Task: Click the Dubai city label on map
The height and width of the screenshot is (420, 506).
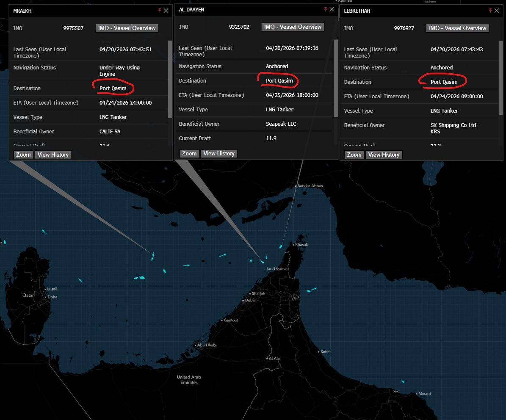Action: 250,300
